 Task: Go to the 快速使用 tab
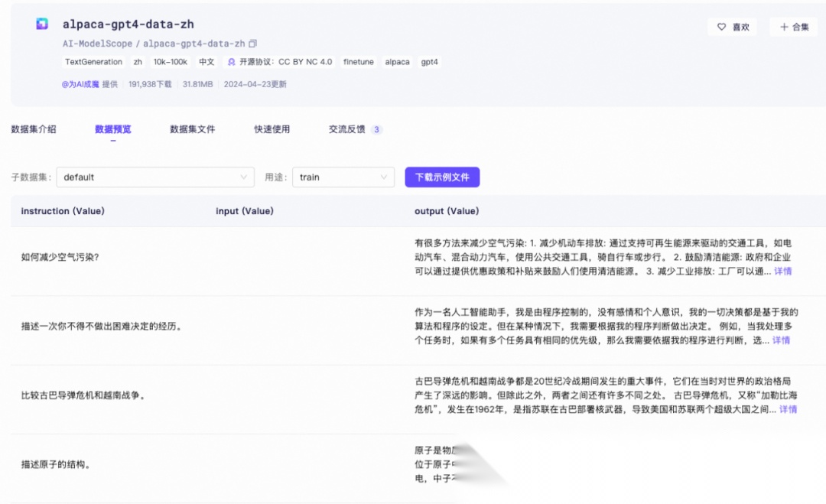pyautogui.click(x=272, y=129)
